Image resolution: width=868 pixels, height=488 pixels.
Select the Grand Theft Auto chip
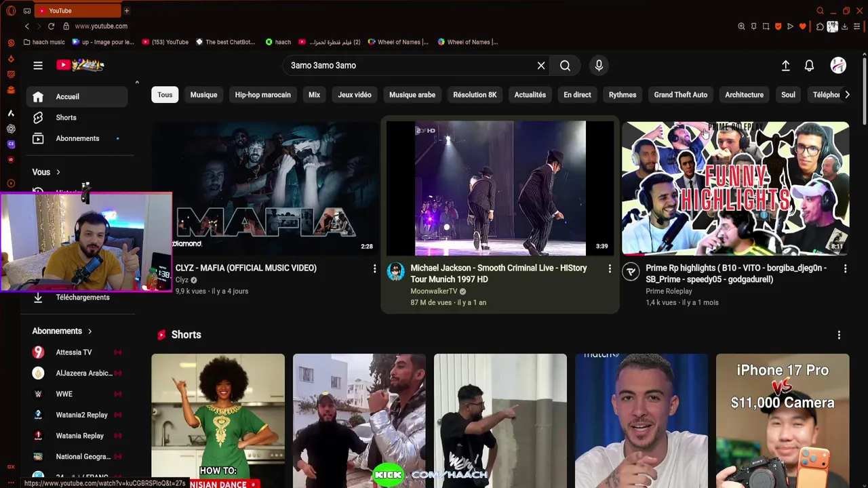[x=680, y=95]
